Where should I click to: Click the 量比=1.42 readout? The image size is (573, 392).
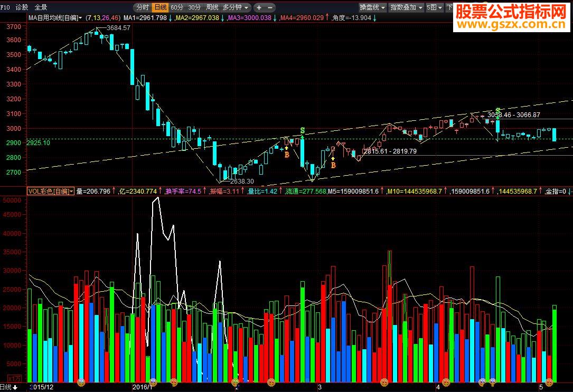point(263,192)
